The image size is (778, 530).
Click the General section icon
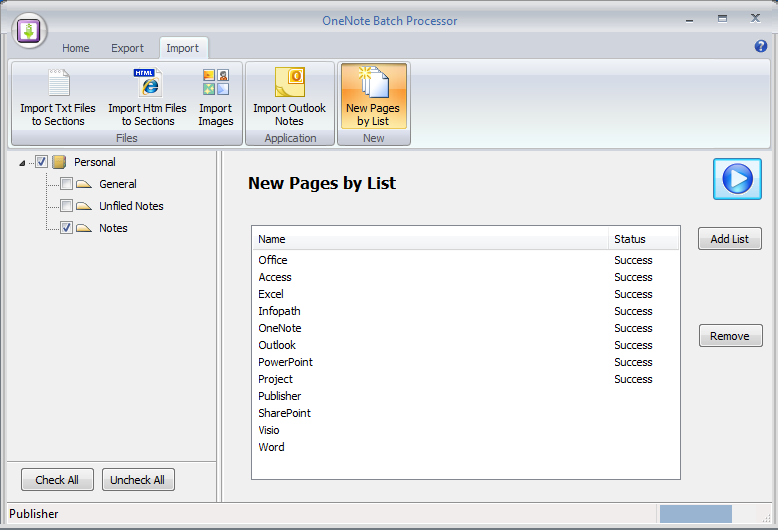pyautogui.click(x=84, y=184)
